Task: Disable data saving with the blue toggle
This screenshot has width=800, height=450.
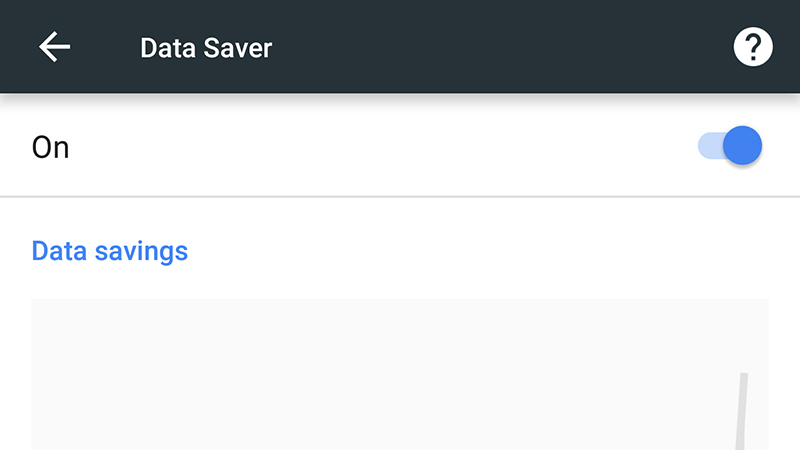Action: pyautogui.click(x=730, y=146)
